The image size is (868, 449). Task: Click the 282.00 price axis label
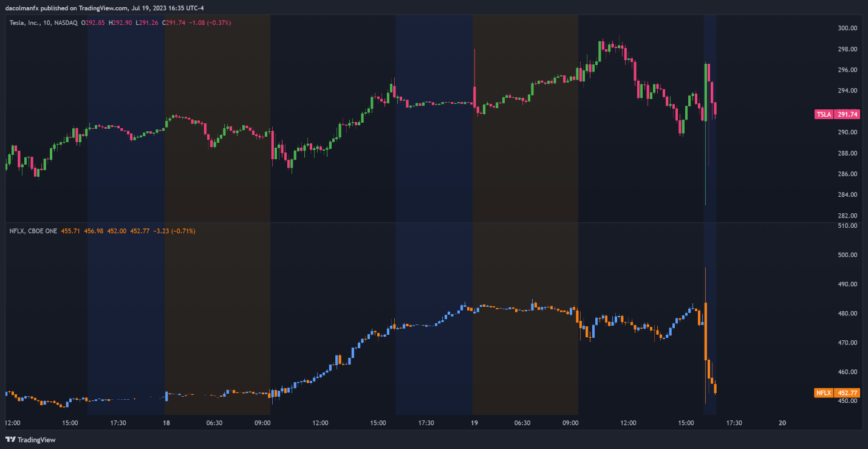847,216
